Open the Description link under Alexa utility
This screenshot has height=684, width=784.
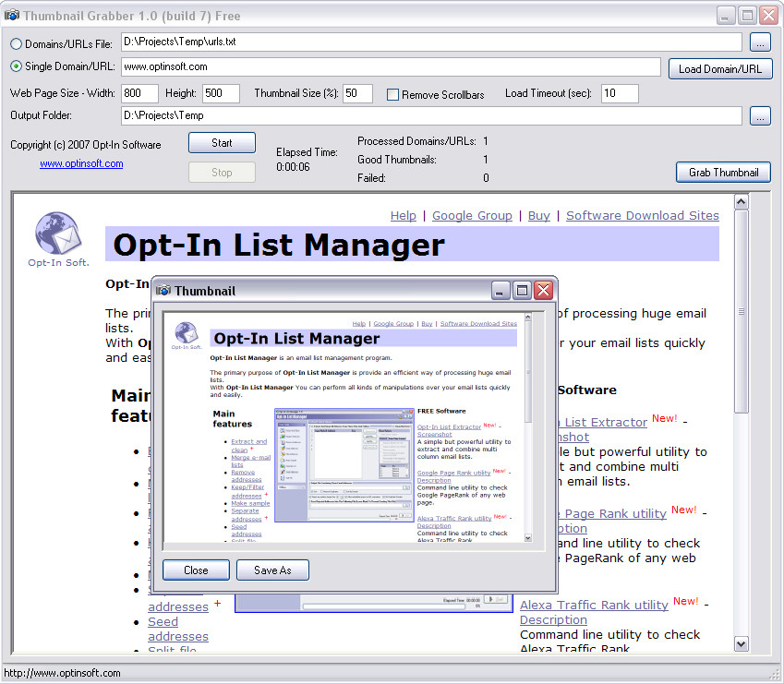[x=553, y=620]
